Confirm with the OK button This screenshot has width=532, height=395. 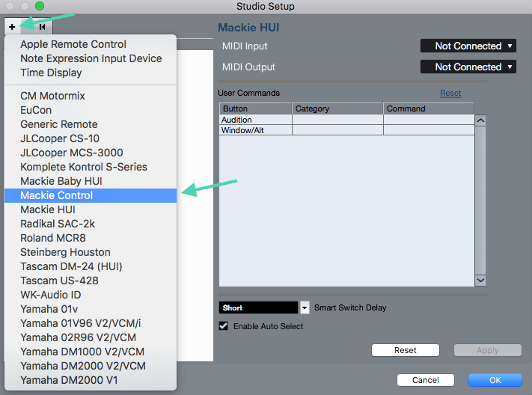pyautogui.click(x=495, y=380)
